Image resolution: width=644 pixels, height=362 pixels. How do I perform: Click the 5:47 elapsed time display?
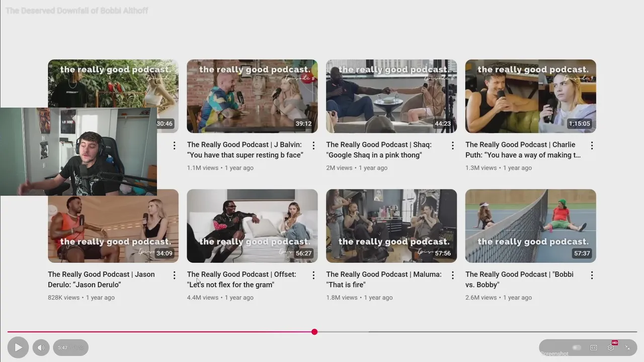click(x=62, y=347)
